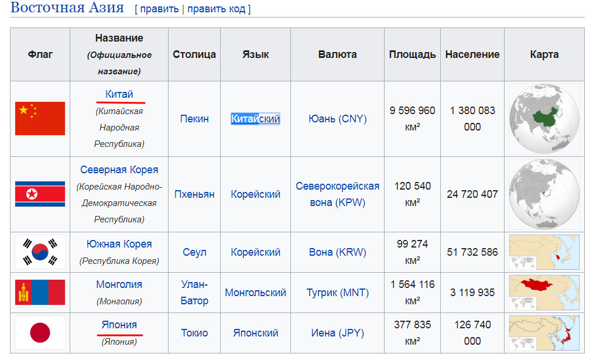Open the Китай country article link

tap(119, 94)
